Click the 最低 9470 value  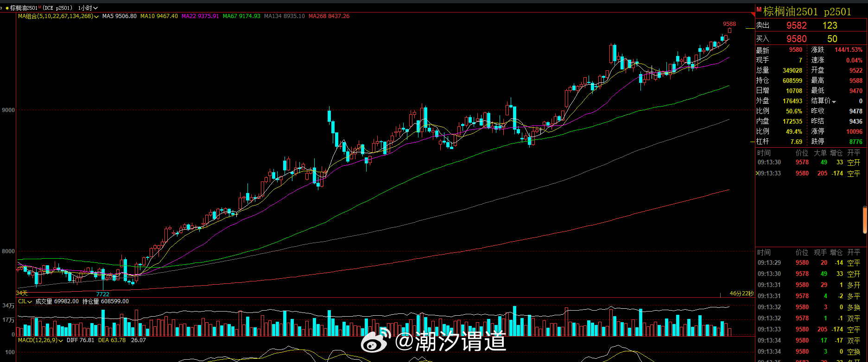[856, 91]
